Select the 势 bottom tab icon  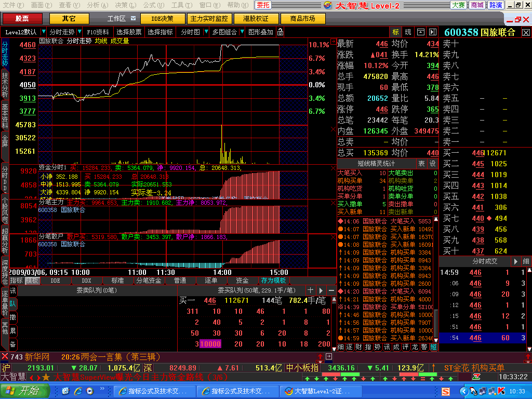(x=377, y=347)
